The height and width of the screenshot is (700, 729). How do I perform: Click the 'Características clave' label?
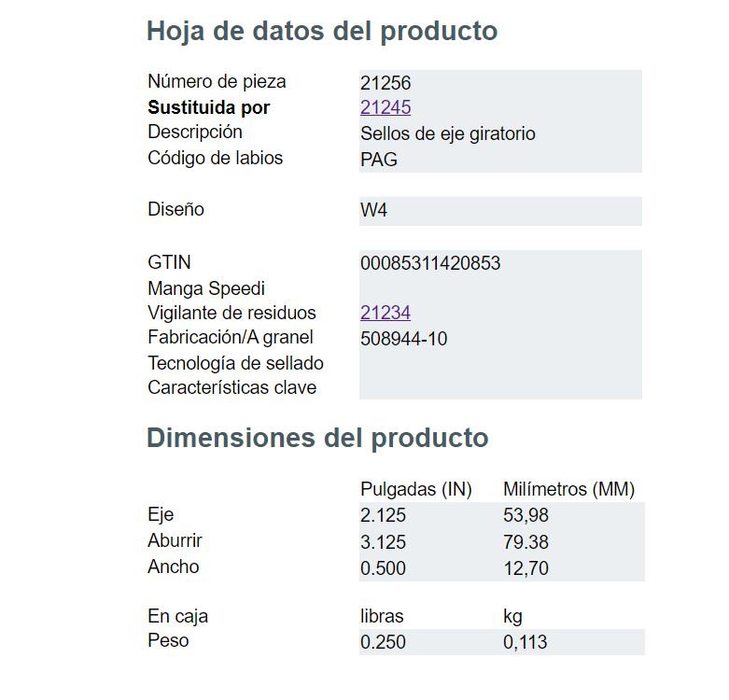pos(231,387)
